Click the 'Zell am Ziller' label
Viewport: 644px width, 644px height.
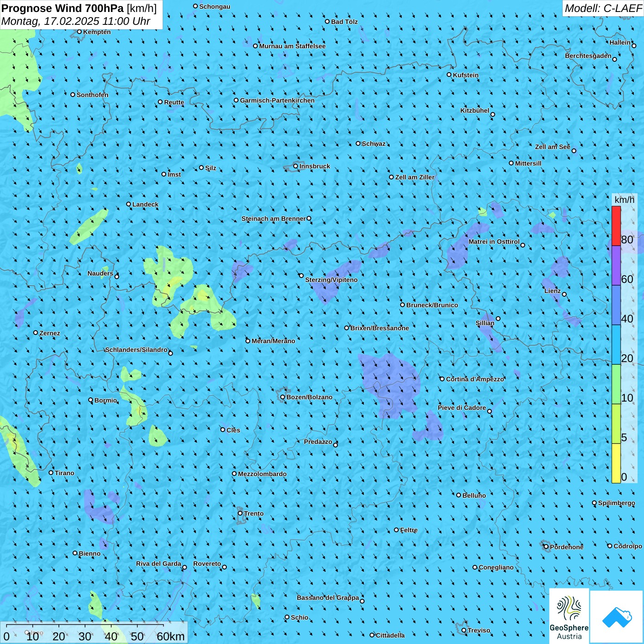coord(415,177)
